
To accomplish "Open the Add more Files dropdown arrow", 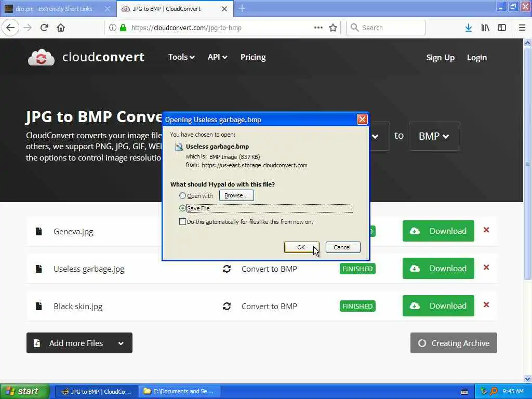I will click(x=121, y=343).
